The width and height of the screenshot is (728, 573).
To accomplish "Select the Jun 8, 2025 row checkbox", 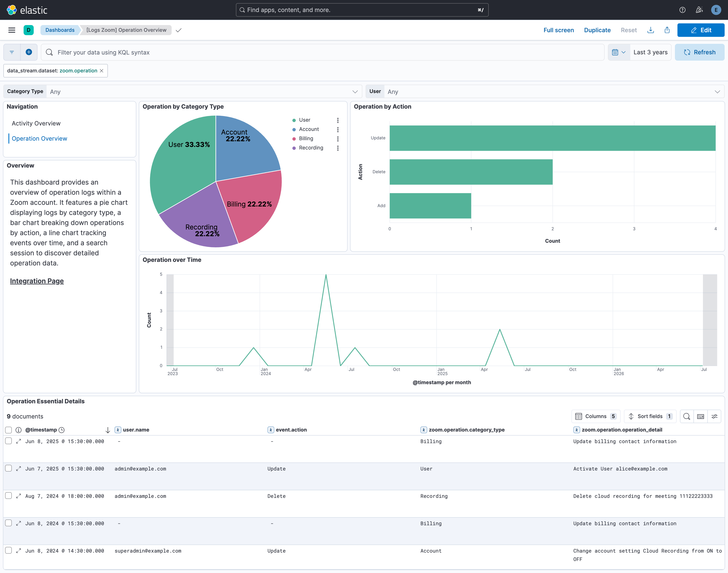I will click(9, 441).
